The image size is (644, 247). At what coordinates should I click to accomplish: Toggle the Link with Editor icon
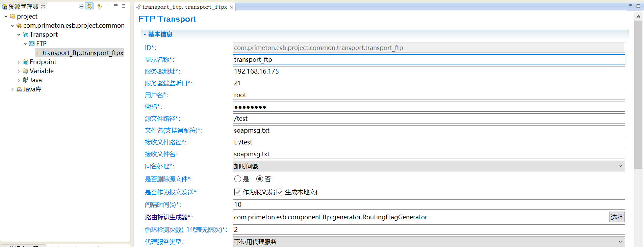(x=89, y=6)
